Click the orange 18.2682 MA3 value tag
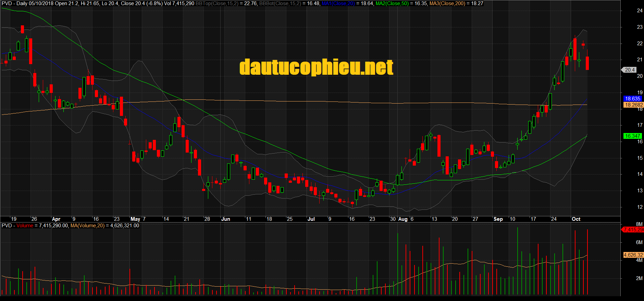 coord(633,105)
